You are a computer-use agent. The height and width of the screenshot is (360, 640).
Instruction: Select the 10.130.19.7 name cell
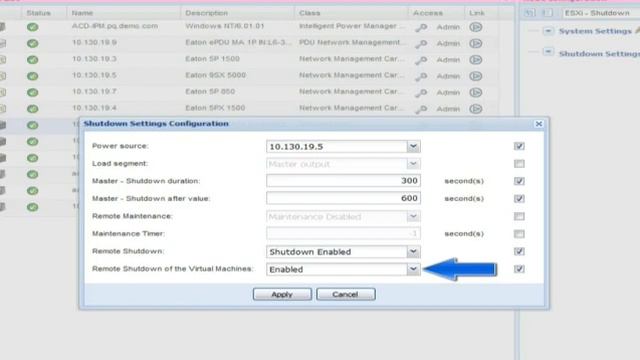tap(94, 91)
